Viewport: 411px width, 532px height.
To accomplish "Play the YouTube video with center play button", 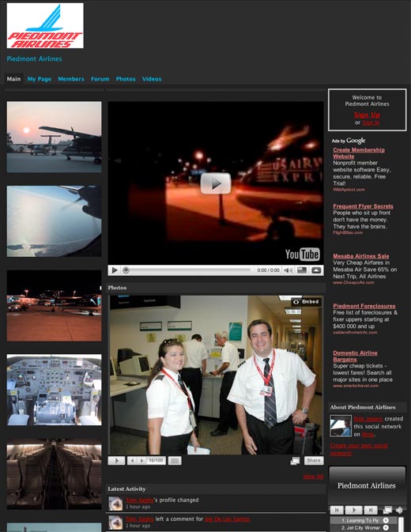I will [216, 183].
